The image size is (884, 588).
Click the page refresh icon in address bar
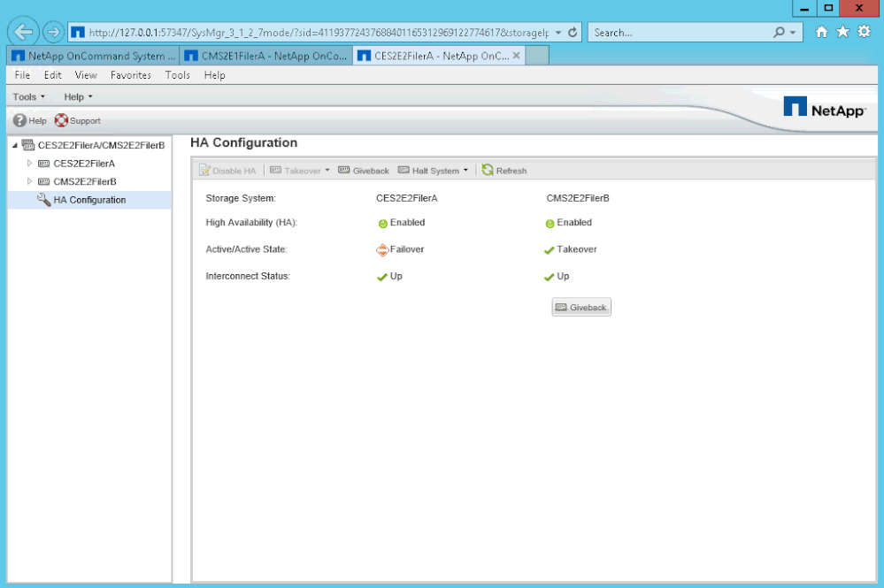point(573,33)
